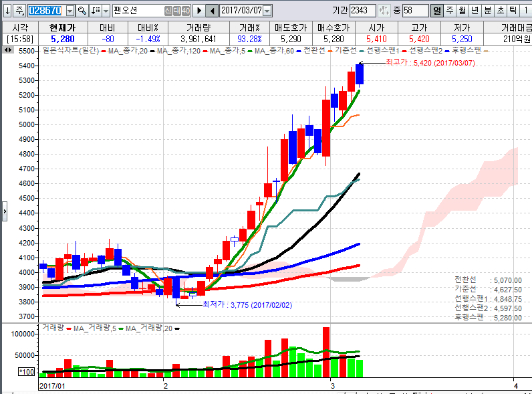Click the down-arrow icon at toolbar start

tap(6, 11)
